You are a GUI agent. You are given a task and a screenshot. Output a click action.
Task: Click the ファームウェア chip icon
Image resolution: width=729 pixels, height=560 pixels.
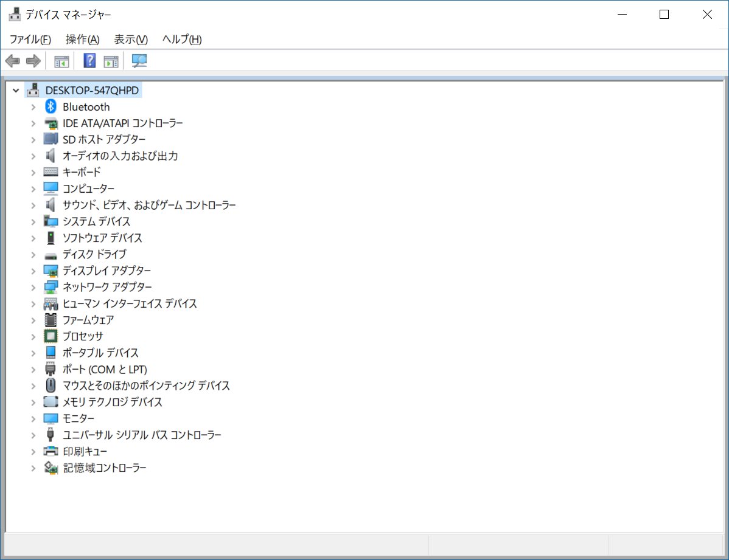click(51, 320)
